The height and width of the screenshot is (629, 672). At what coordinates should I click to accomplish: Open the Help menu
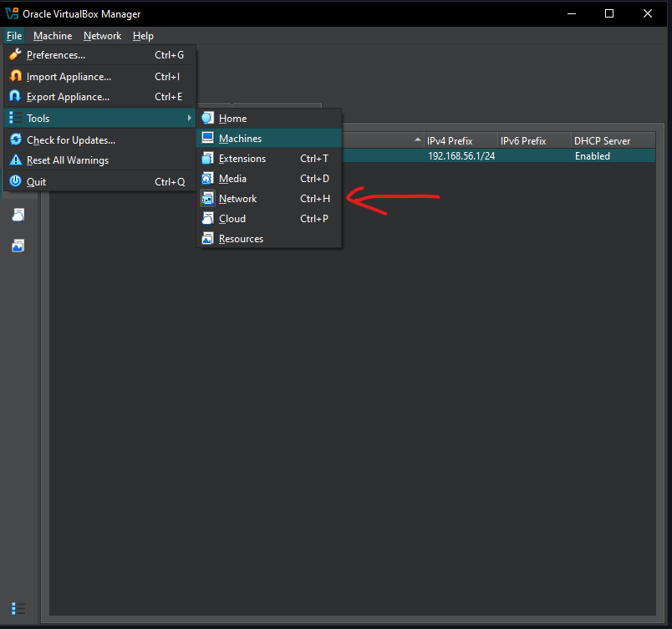point(143,36)
